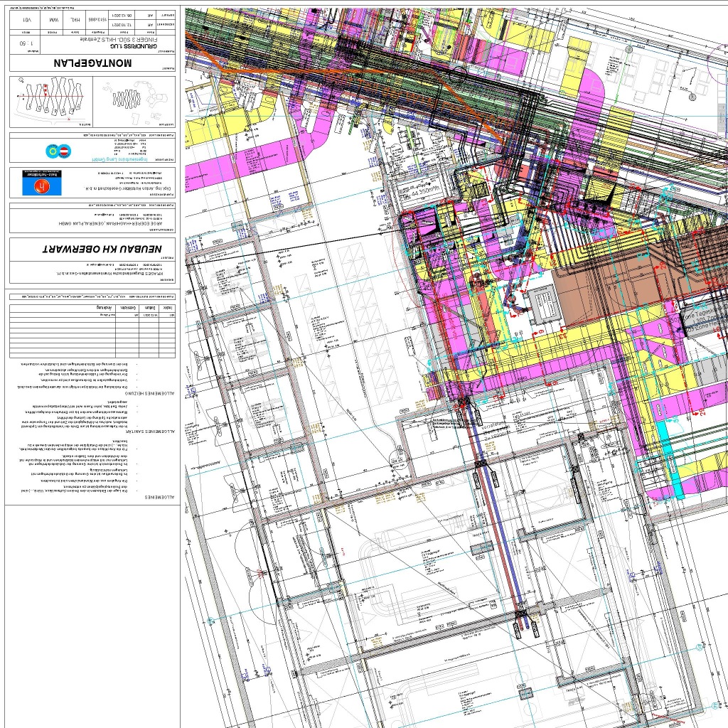This screenshot has width=728, height=728.
Task: Click the Ingenieurbüro Lang GmbH company name
Action: pos(120,161)
